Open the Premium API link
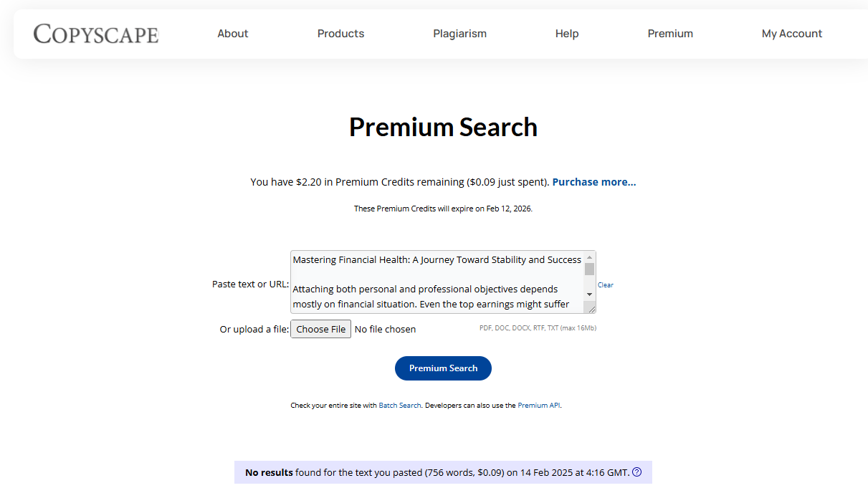The height and width of the screenshot is (488, 868). pos(539,406)
